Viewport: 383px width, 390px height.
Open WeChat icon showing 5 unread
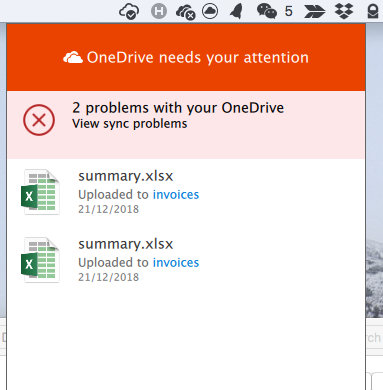(x=274, y=11)
